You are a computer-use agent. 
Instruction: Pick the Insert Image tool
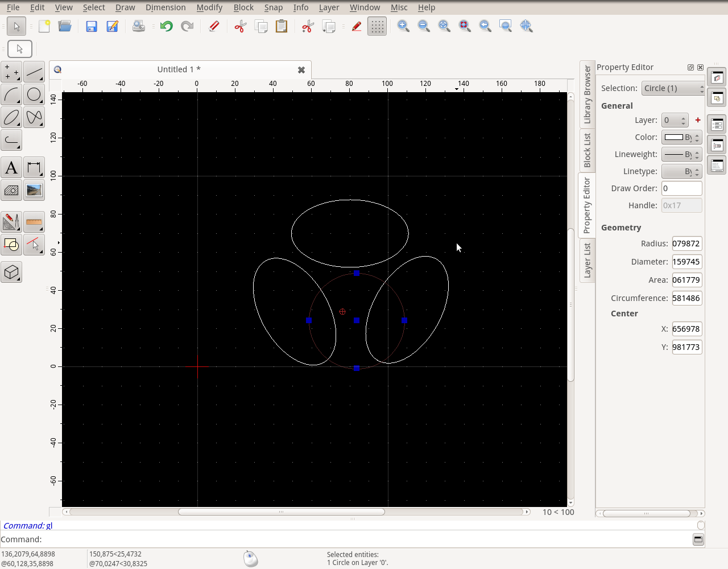(34, 191)
